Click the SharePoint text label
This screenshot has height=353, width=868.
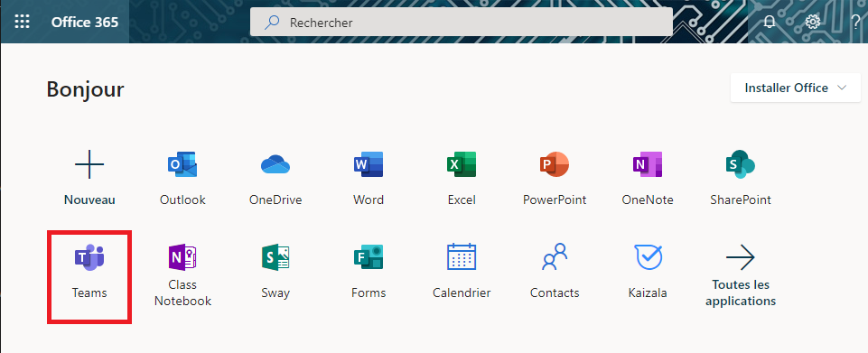(x=740, y=200)
